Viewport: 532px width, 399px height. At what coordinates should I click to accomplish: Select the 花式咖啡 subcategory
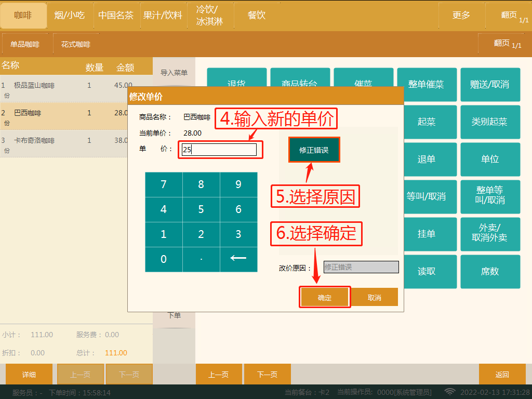(x=76, y=44)
